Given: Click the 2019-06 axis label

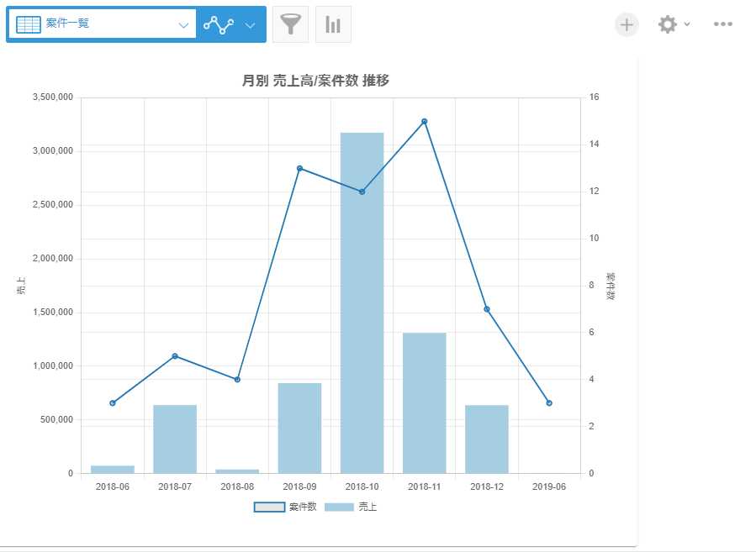Looking at the screenshot, I should (549, 486).
